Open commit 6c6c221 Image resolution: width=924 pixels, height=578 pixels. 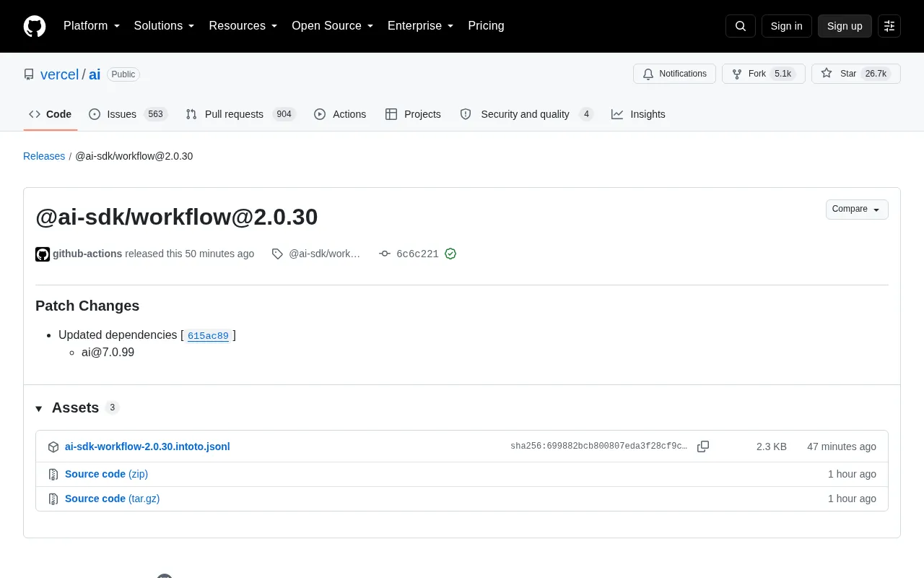click(417, 254)
